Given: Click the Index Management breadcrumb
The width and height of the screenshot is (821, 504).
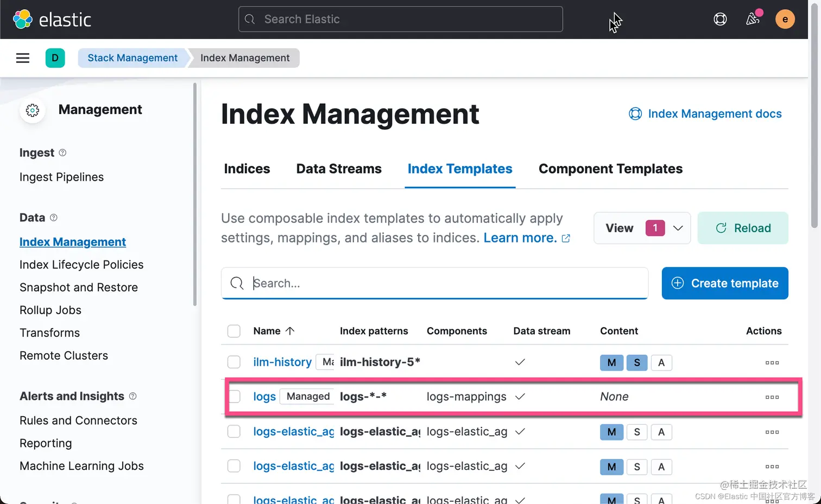Looking at the screenshot, I should [245, 58].
